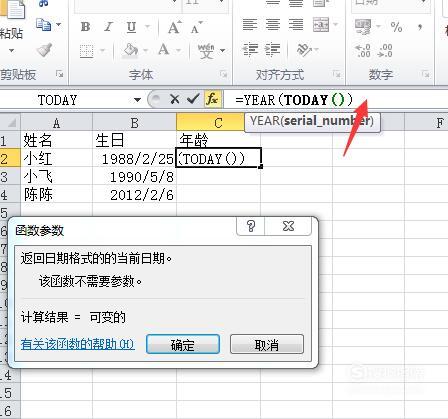Click the Format Painter brush icon
Image resolution: width=448 pixels, height=419 pixels.
[44, 50]
